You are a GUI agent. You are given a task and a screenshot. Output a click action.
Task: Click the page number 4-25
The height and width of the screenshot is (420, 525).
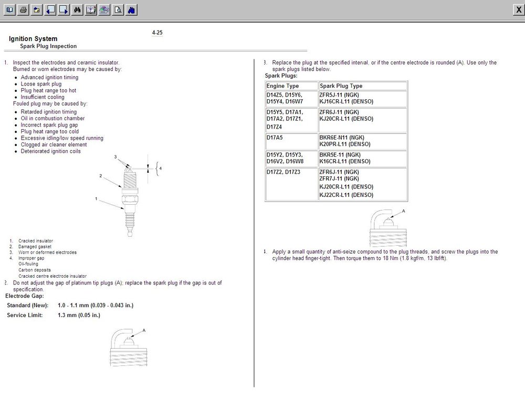157,33
